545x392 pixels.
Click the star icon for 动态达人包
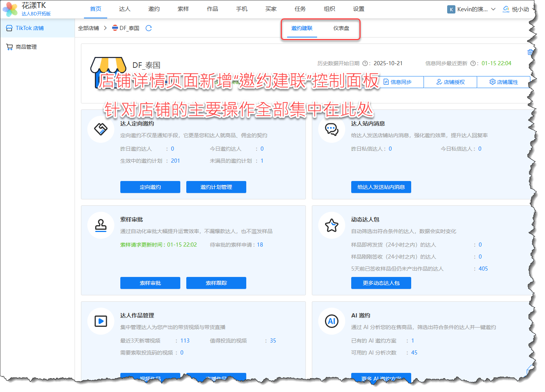[x=332, y=225]
